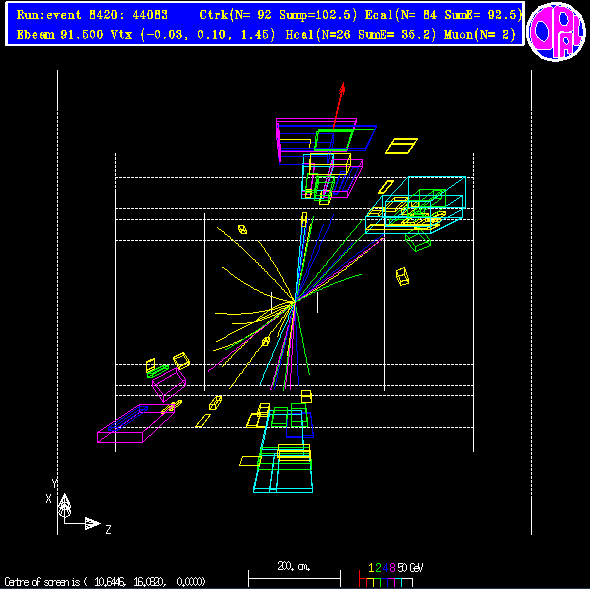Select the green box below the right cyan cluster
Screen dimensions: 590x589
tap(418, 241)
